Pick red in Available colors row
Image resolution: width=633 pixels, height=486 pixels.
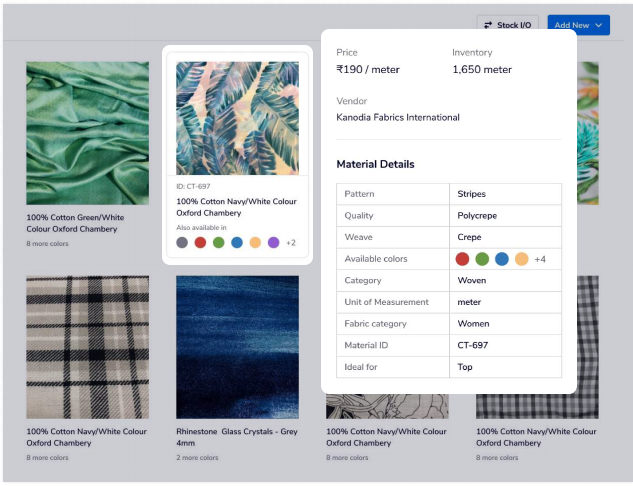click(462, 259)
